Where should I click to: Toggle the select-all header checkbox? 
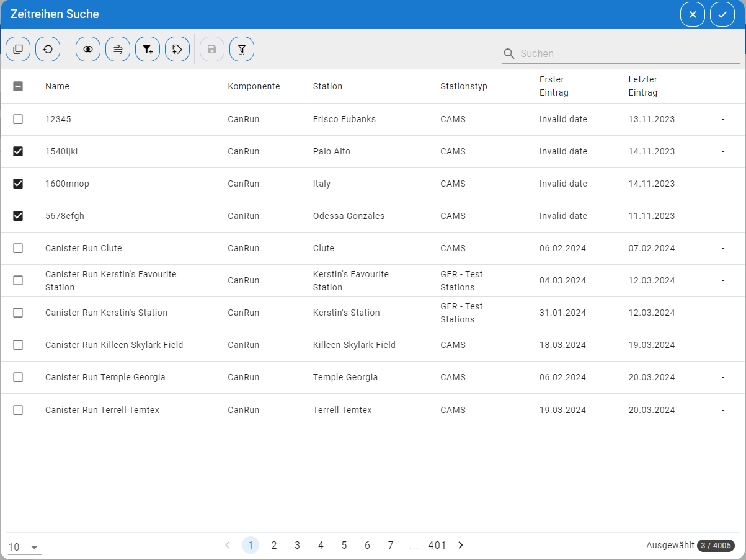click(18, 86)
